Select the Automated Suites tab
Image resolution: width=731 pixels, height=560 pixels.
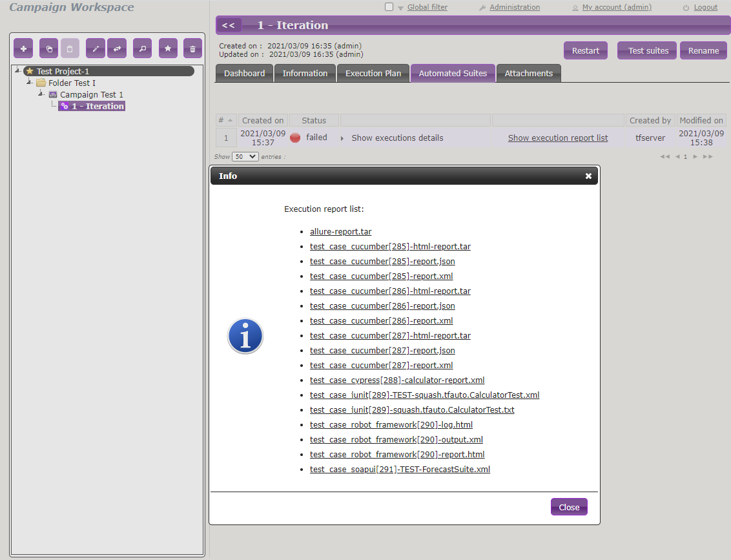click(x=453, y=73)
